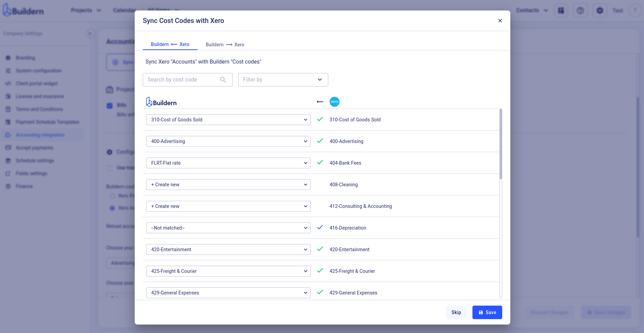The width and height of the screenshot is (644, 333).
Task: Open the Filter by dropdown
Action: point(283,80)
